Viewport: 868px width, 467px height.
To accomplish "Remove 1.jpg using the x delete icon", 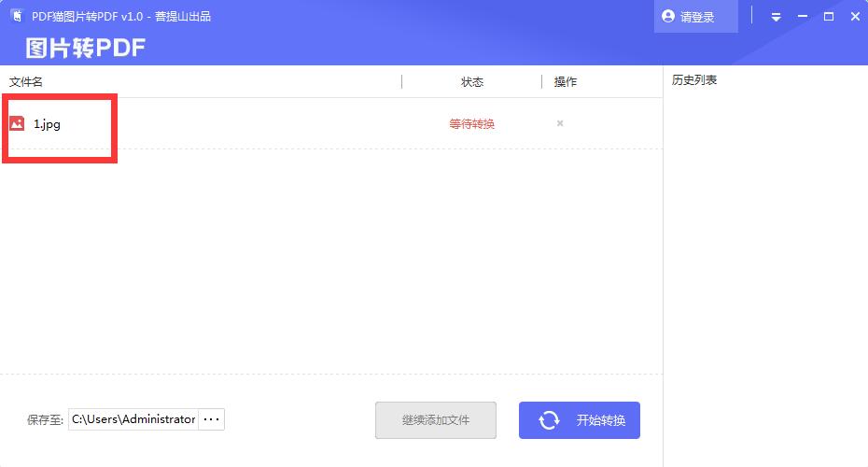I will (x=560, y=123).
